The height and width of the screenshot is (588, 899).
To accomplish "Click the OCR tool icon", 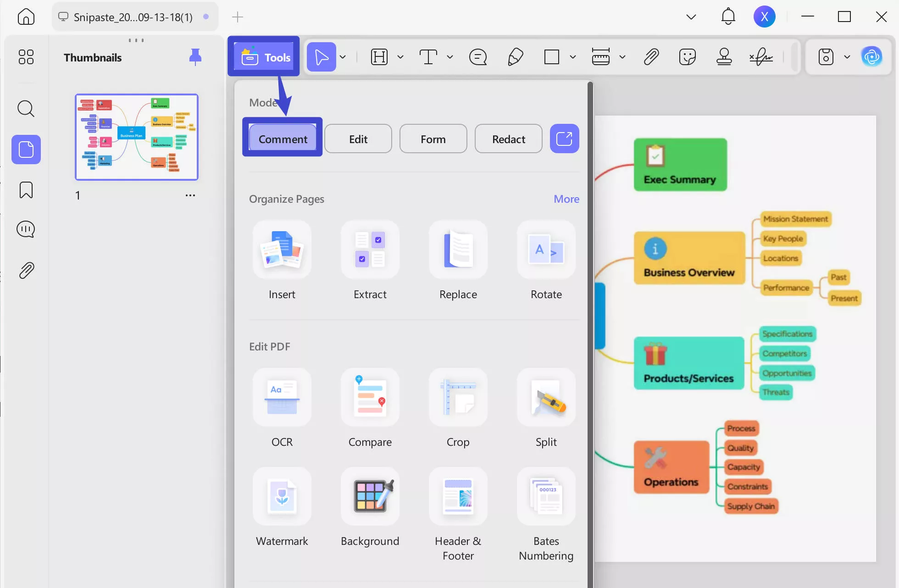I will pos(282,397).
